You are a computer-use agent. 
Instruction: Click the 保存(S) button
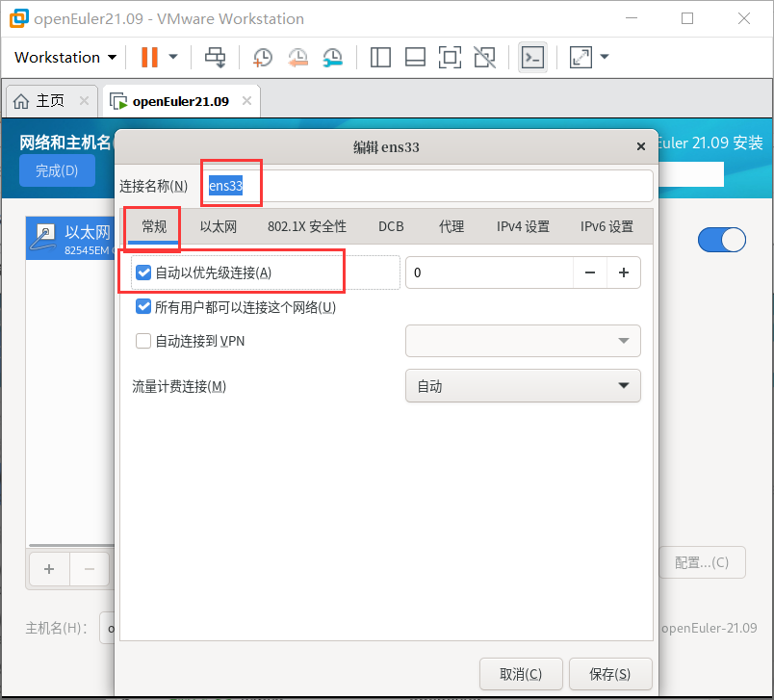tap(610, 674)
